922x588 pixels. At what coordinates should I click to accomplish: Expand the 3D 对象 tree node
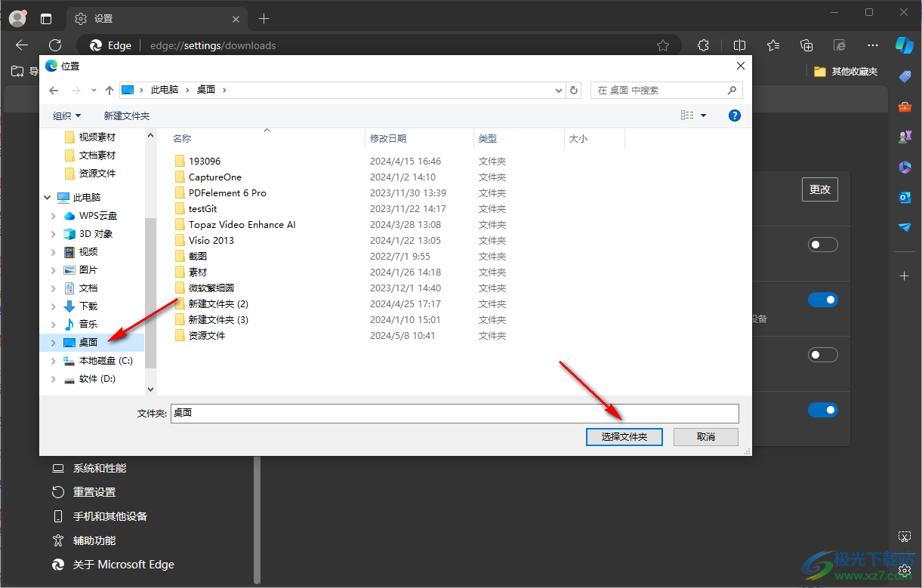click(54, 234)
